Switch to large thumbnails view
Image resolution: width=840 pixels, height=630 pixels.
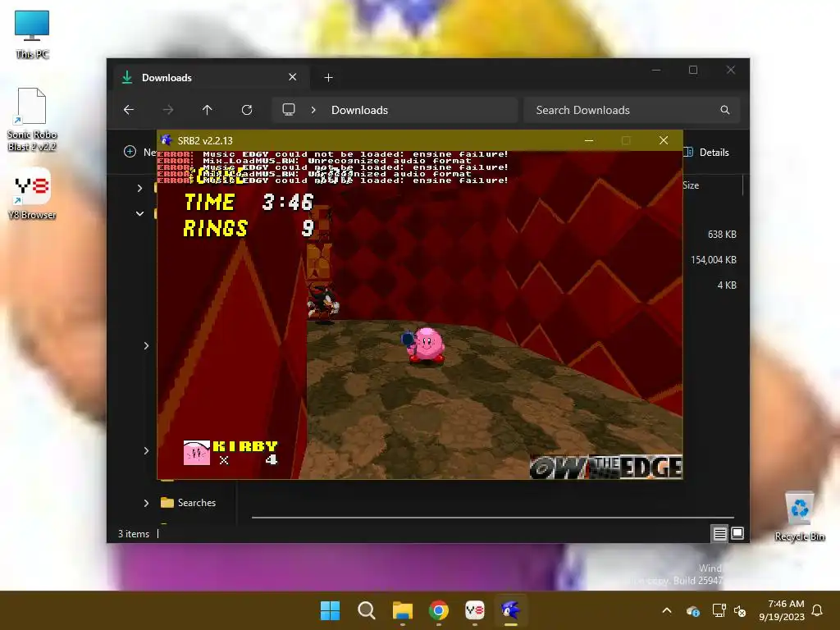coord(737,533)
